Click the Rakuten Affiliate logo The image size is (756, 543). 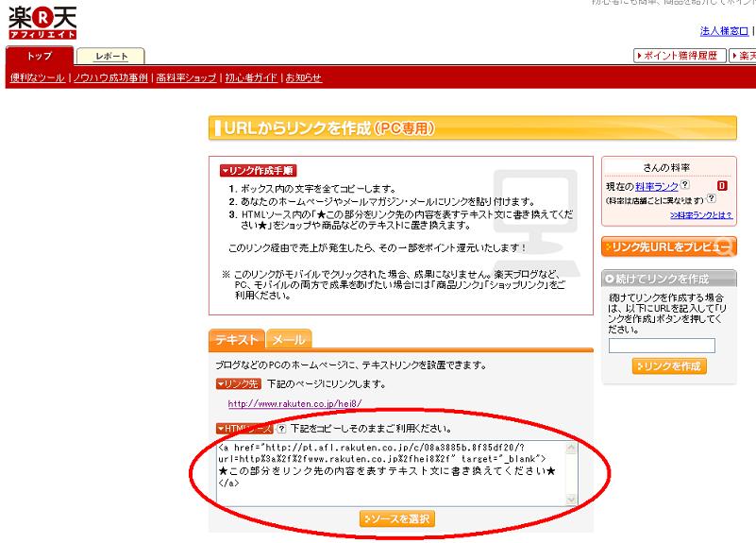click(x=42, y=23)
